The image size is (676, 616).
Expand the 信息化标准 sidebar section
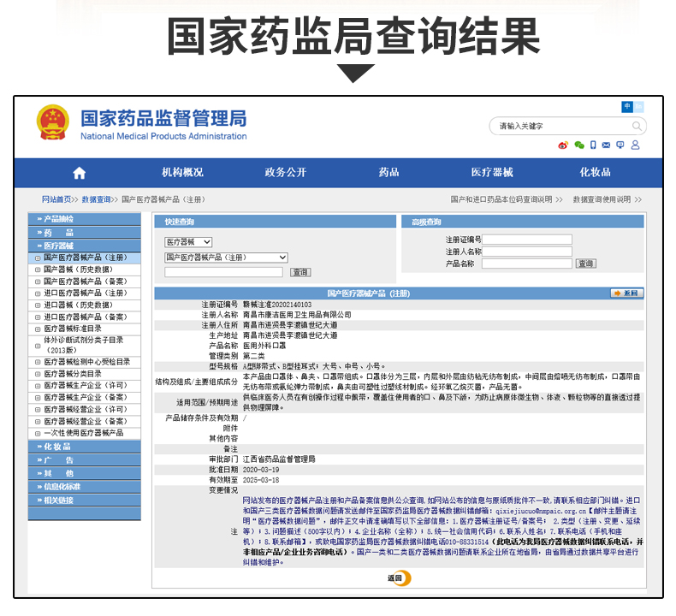pos(85,487)
